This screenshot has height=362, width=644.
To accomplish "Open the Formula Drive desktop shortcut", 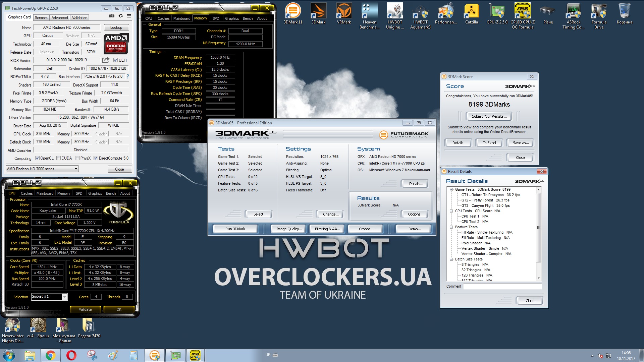I will coord(599,16).
